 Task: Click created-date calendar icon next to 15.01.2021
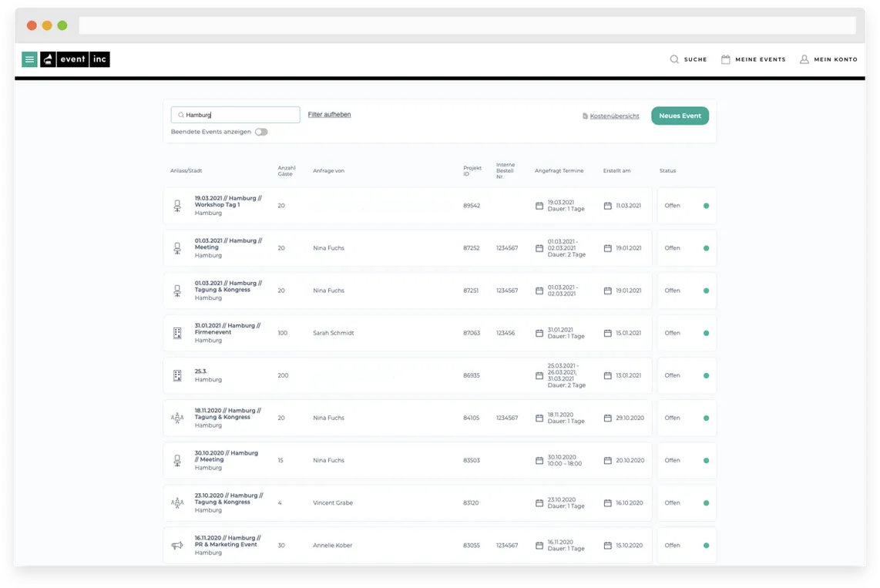(607, 333)
